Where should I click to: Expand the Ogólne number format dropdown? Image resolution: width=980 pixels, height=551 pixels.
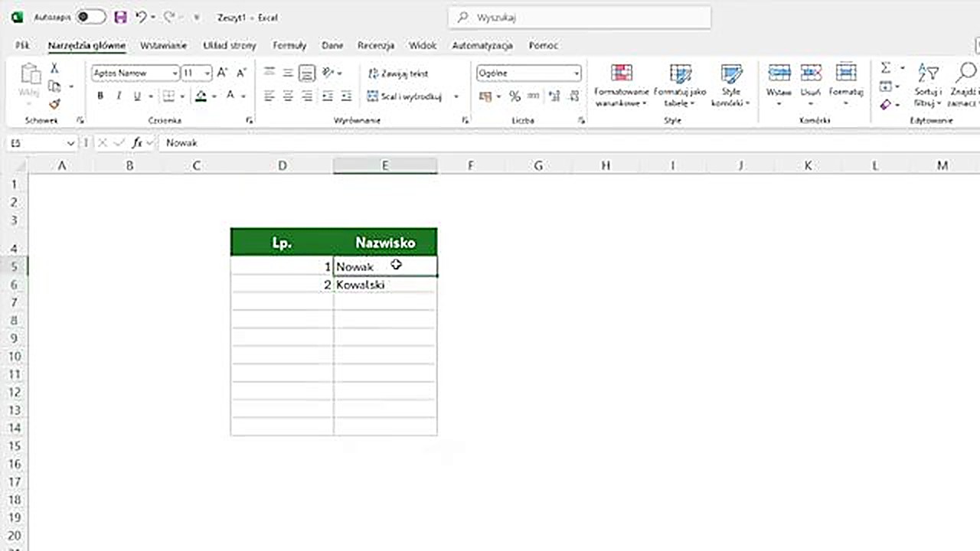[x=576, y=73]
